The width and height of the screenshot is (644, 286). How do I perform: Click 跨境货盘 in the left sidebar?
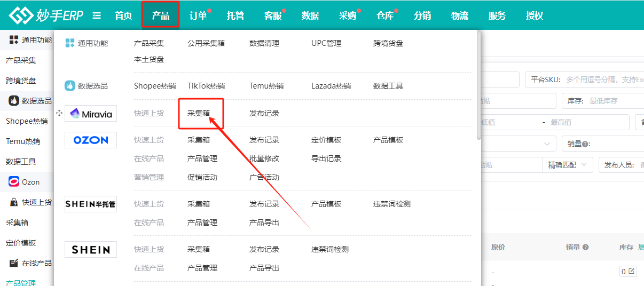tap(21, 81)
